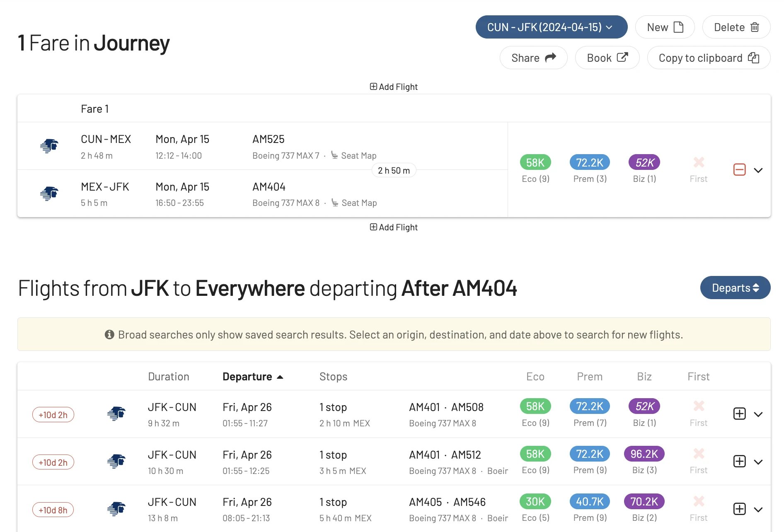Select 58K Eco on AM401 AM508 row
This screenshot has height=532, width=784.
point(535,406)
